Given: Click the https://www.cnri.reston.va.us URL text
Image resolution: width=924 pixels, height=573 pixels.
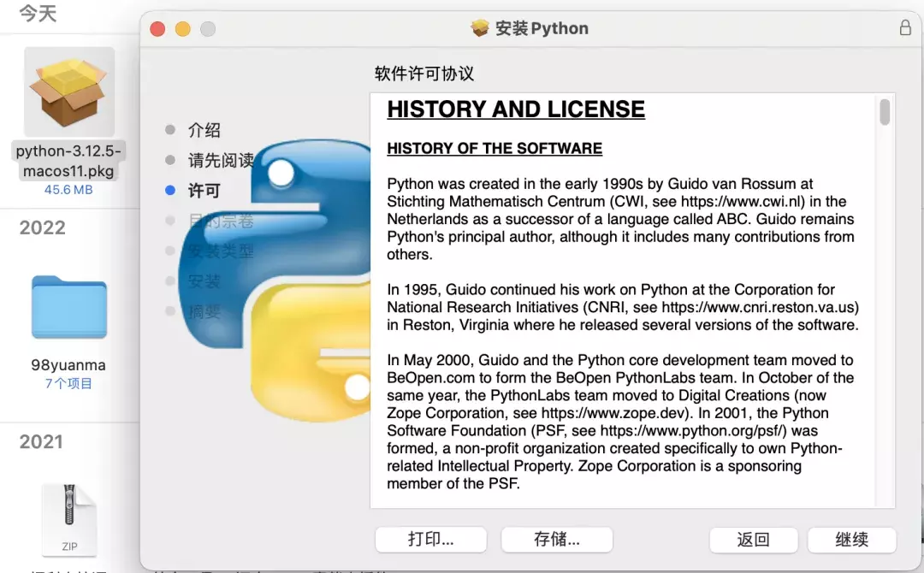Looking at the screenshot, I should [x=758, y=307].
